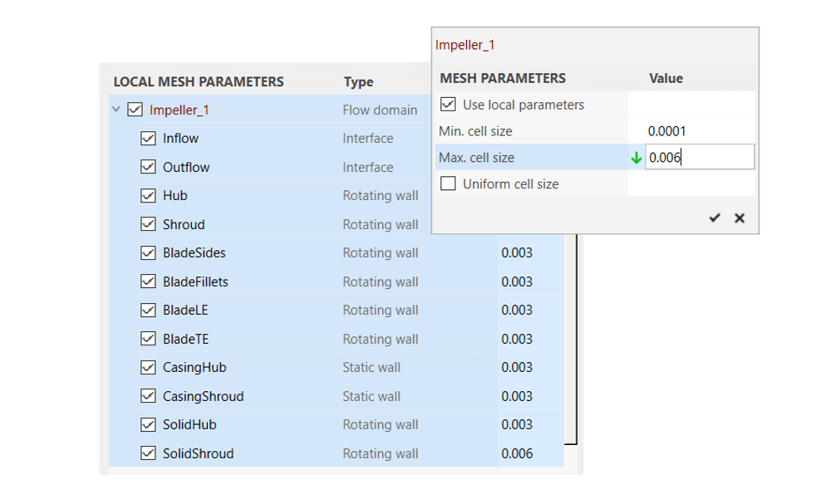
Task: Collapse the Impeller_1 tree node
Action: [x=116, y=110]
